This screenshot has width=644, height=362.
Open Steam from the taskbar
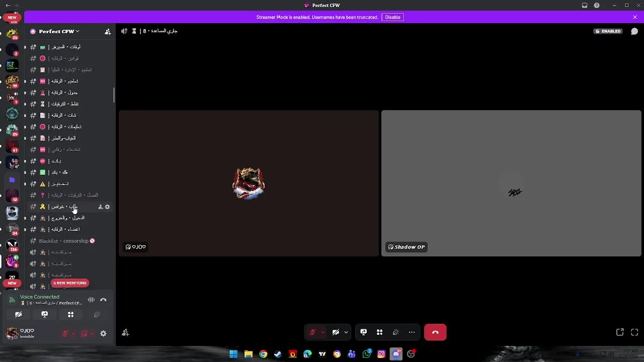278,354
